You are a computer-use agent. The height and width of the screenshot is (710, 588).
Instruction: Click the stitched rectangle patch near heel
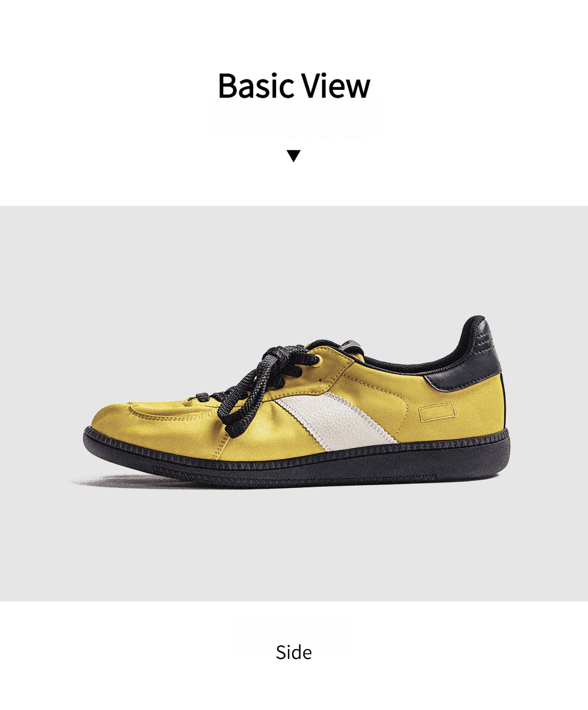pyautogui.click(x=437, y=412)
